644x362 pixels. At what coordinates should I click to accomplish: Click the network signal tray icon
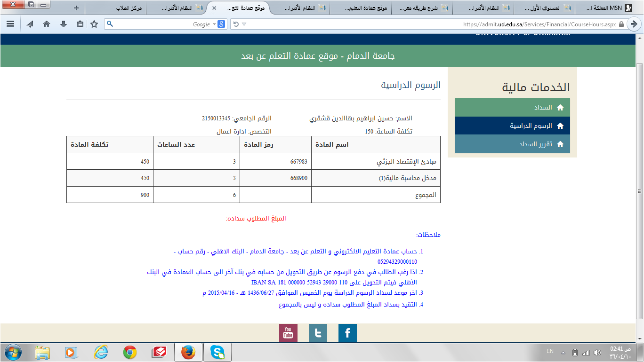(586, 353)
